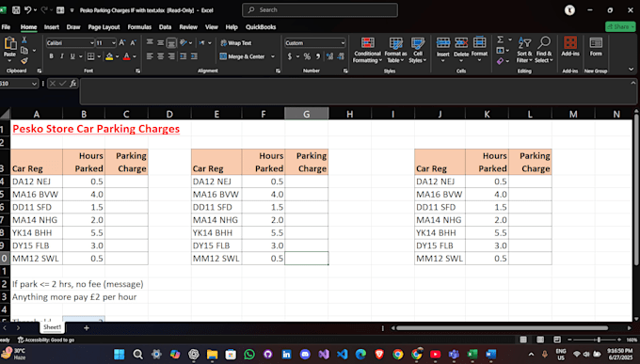Screen dimensions: 640x364
Task: Apply Comma Style format
Action: pyautogui.click(x=318, y=56)
